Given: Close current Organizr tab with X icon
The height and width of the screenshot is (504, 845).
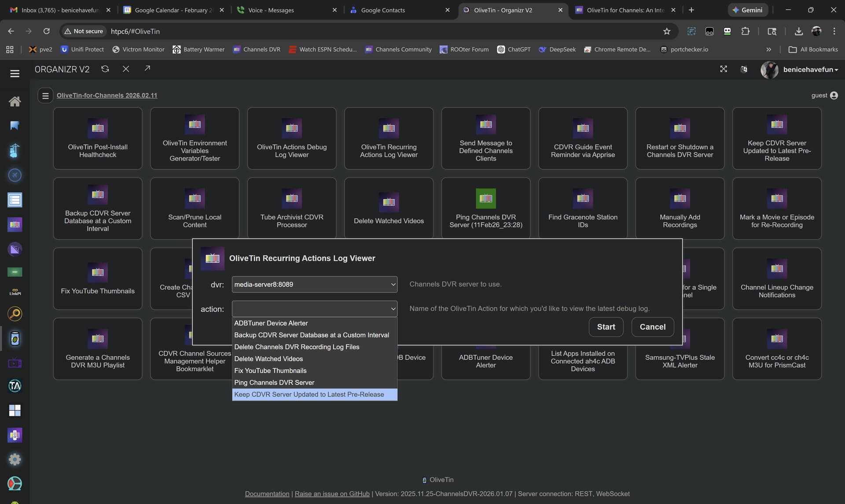Looking at the screenshot, I should coord(126,69).
